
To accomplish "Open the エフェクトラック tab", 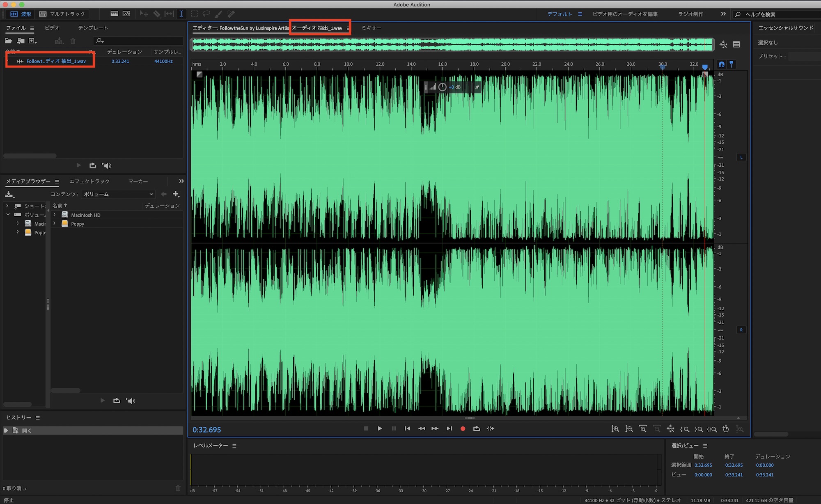I will pyautogui.click(x=89, y=181).
